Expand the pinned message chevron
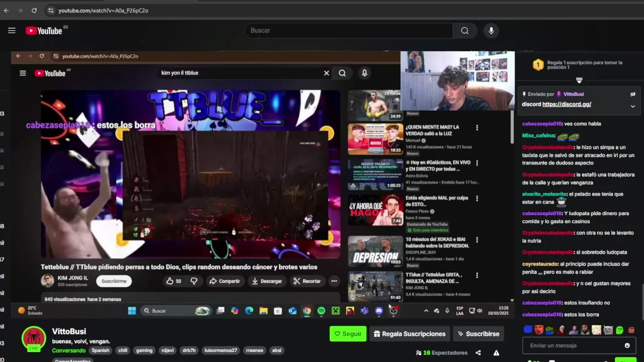This screenshot has width=644, height=362. pyautogui.click(x=633, y=106)
